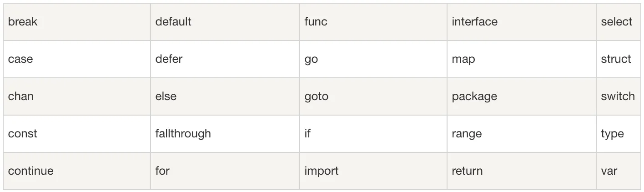Click the "select" keyword cell
Viewport: 644px width, 192px height.
pos(616,22)
